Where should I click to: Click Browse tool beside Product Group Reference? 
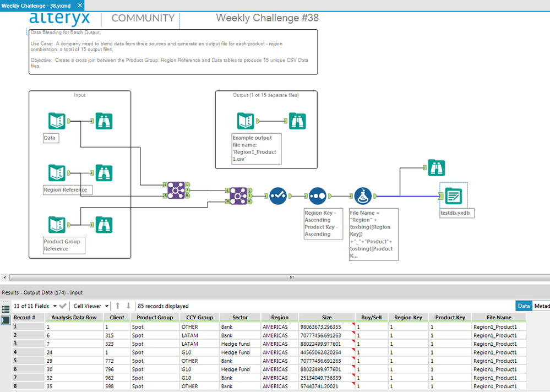pyautogui.click(x=104, y=225)
